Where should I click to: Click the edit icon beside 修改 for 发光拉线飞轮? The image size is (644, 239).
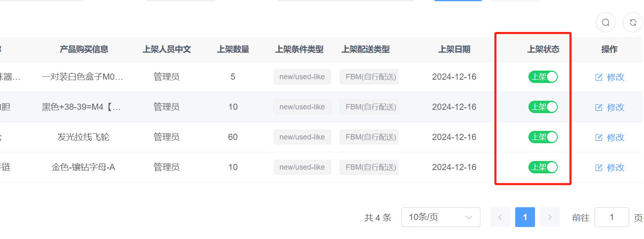pyautogui.click(x=599, y=137)
